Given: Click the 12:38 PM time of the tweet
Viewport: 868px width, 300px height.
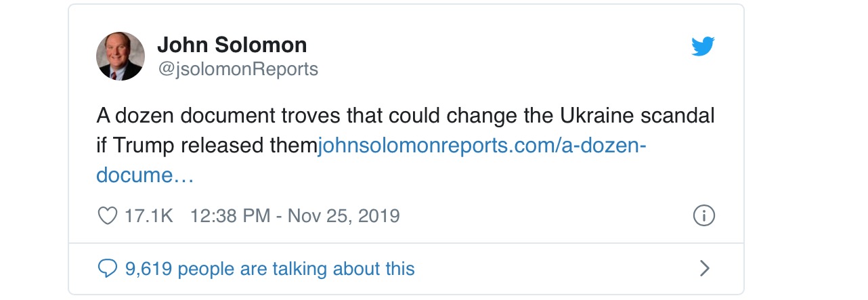Looking at the screenshot, I should [229, 216].
